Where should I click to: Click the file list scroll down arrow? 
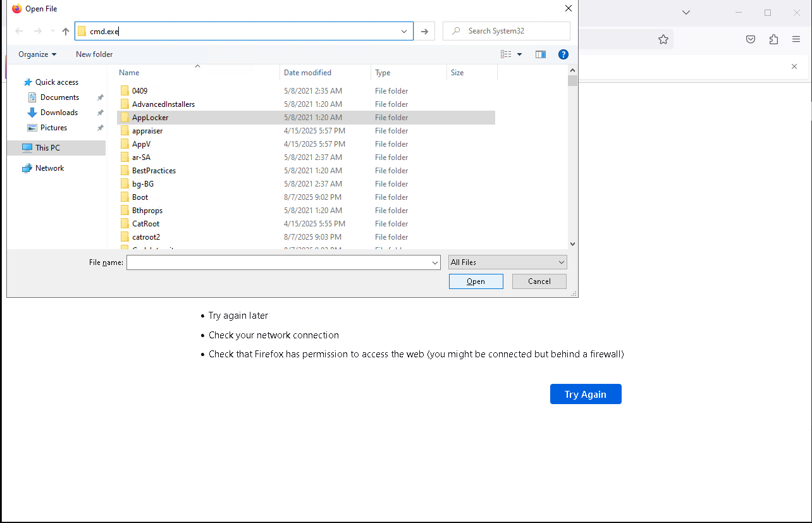coord(572,243)
